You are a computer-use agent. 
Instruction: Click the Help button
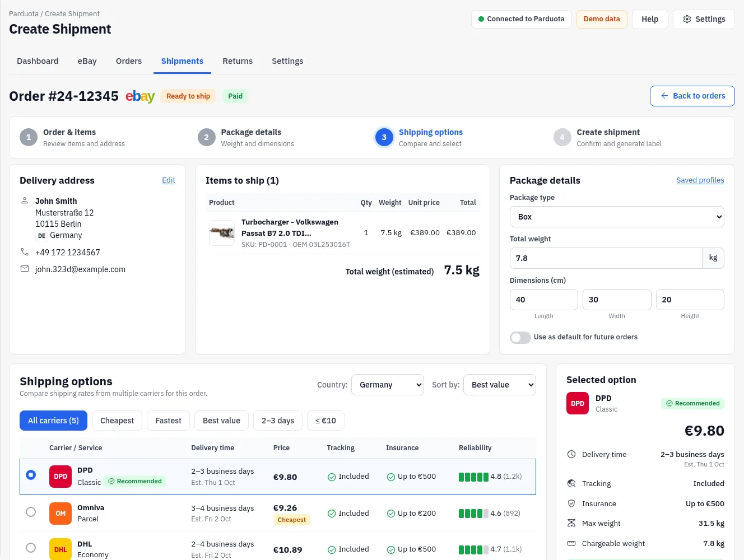coord(650,19)
